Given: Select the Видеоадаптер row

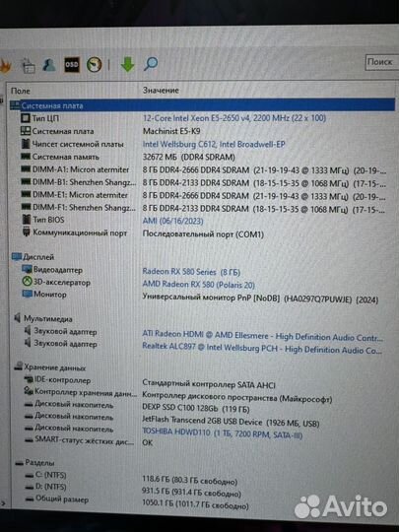Looking at the screenshot, I should point(52,270).
